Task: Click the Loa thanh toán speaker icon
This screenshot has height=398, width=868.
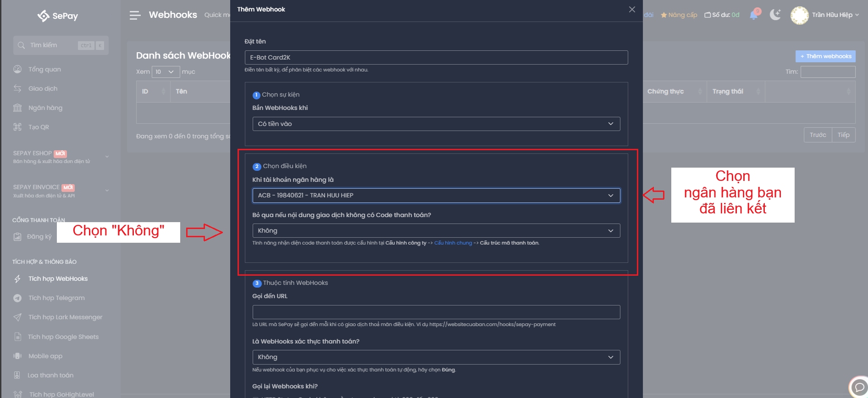Action: pyautogui.click(x=17, y=375)
